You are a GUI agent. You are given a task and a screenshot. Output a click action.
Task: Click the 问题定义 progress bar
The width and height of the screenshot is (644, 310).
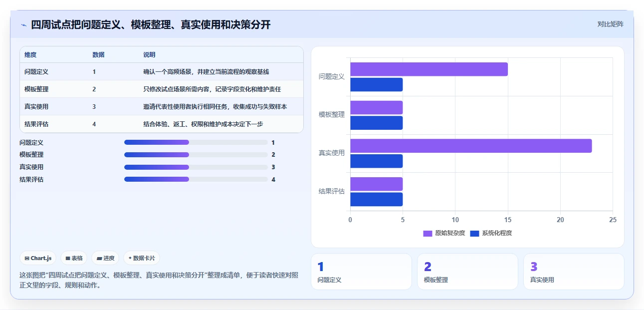click(x=196, y=142)
